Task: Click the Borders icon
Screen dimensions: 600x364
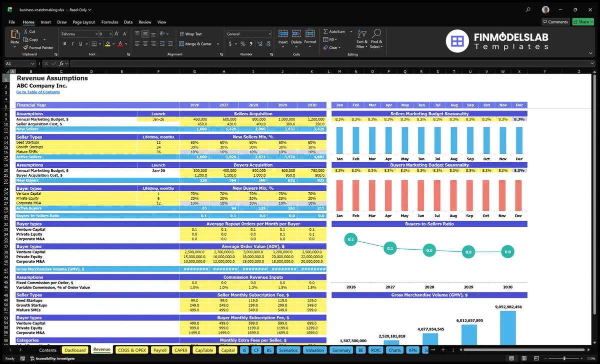Action: [93, 43]
